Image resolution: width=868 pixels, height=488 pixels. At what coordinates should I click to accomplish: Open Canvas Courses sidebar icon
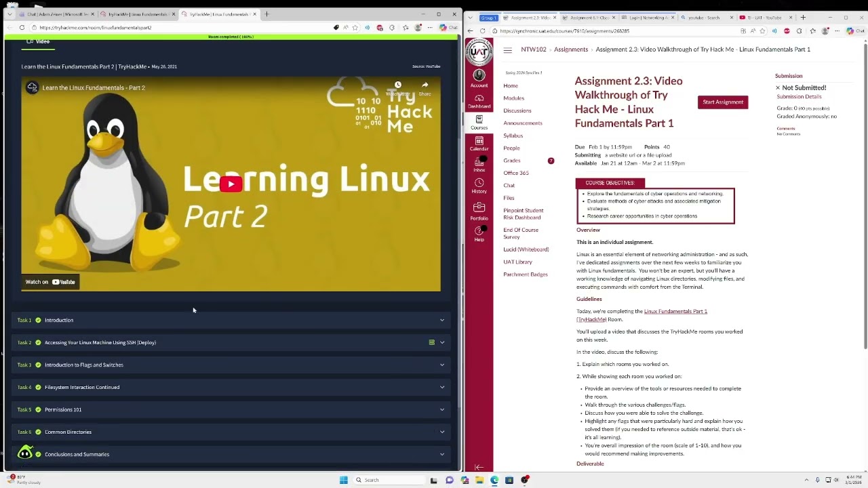click(479, 123)
